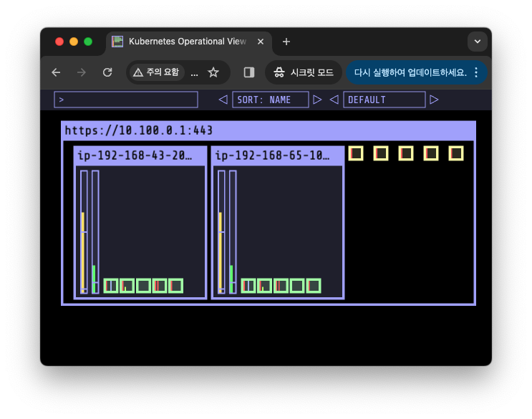Select the Kubernetes Operational View tab
532x419 pixels.
188,42
